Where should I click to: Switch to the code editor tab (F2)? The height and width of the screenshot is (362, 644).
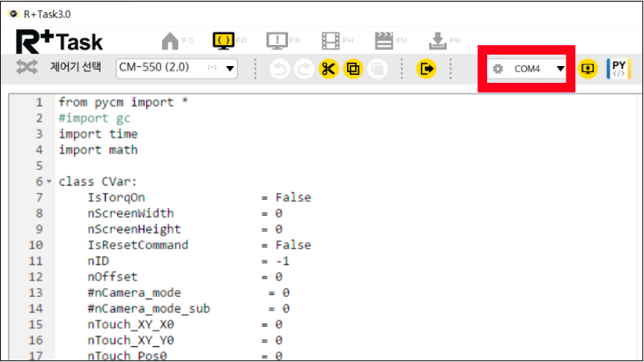click(222, 41)
